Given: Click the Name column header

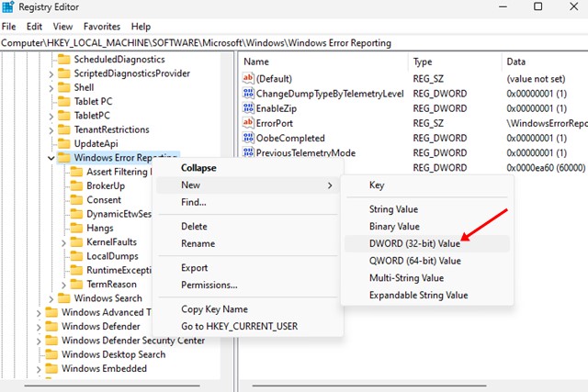Looking at the screenshot, I should pyautogui.click(x=256, y=62).
